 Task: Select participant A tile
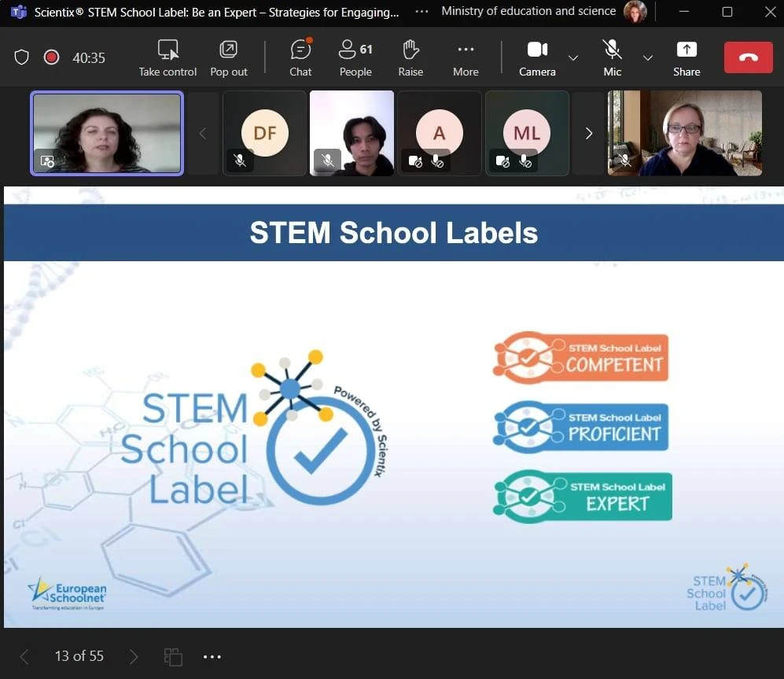click(x=440, y=133)
